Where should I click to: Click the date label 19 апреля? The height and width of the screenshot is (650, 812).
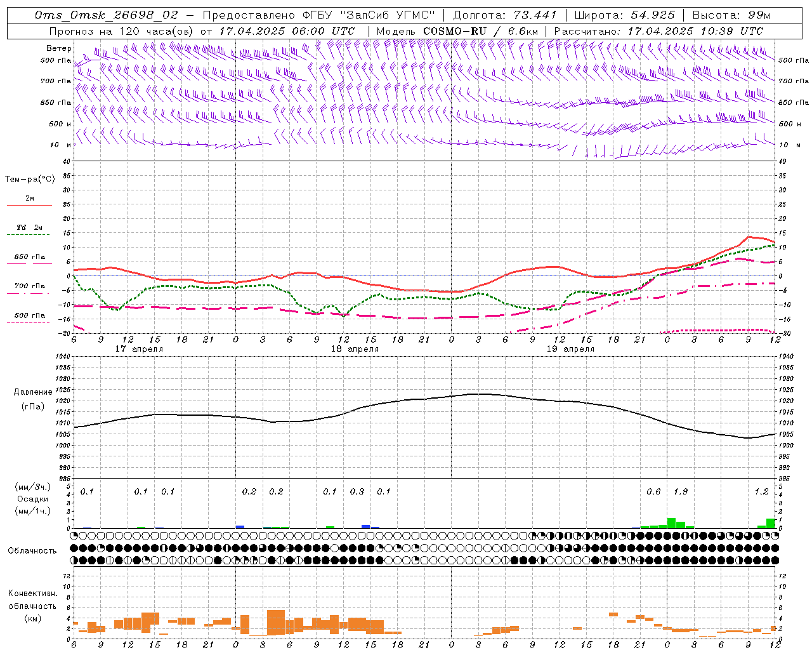(x=570, y=349)
